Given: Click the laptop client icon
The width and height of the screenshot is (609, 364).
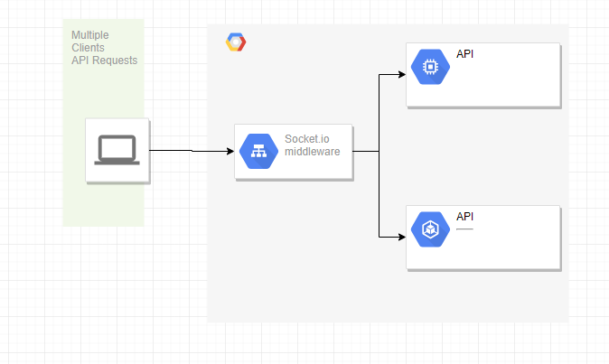Looking at the screenshot, I should (117, 150).
